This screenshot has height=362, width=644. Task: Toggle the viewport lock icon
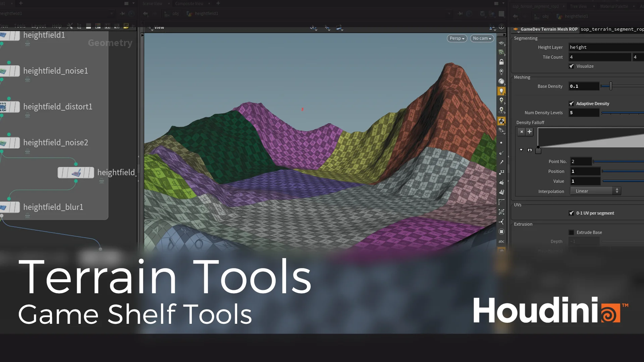pos(501,62)
